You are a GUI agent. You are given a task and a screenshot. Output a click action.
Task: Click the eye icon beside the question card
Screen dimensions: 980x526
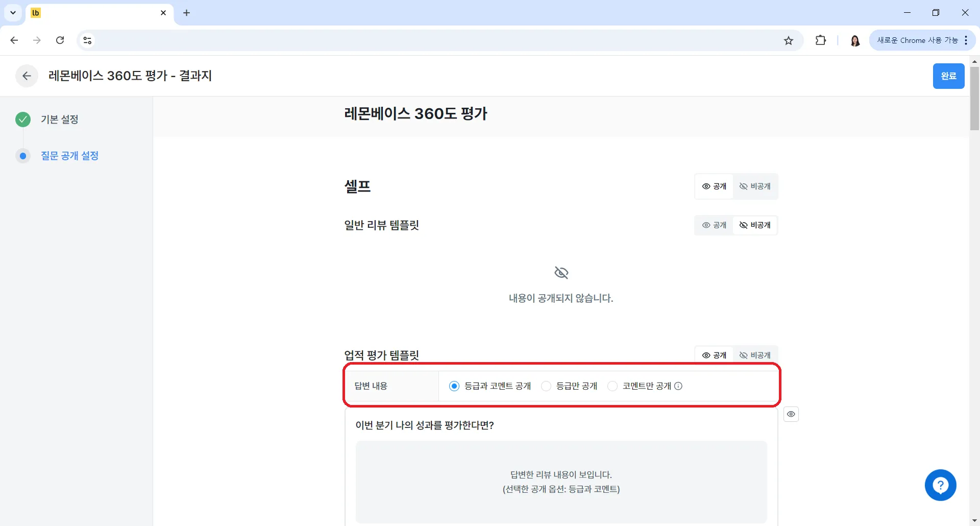(x=791, y=414)
